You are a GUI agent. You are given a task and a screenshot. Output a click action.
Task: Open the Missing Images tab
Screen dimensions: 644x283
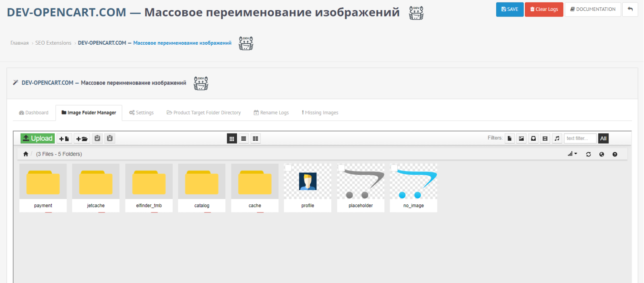click(x=320, y=113)
